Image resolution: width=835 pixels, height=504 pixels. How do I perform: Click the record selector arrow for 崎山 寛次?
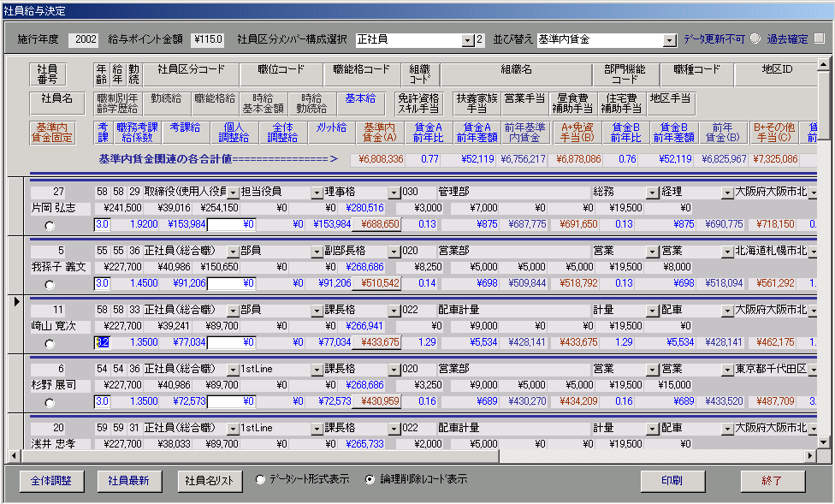[16, 302]
